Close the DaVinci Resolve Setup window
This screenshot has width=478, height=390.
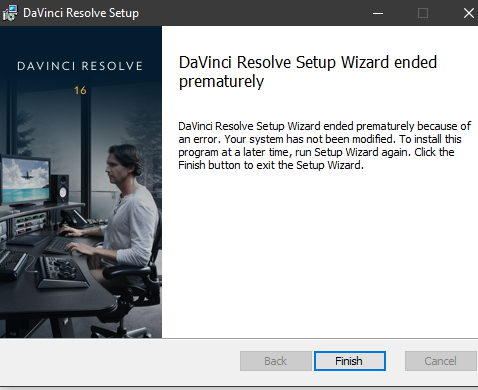coord(468,13)
